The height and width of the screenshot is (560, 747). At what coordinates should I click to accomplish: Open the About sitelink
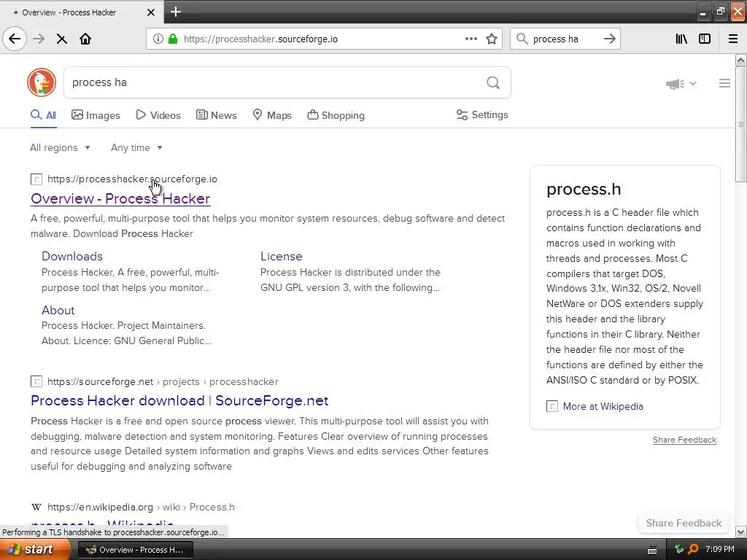click(x=58, y=310)
